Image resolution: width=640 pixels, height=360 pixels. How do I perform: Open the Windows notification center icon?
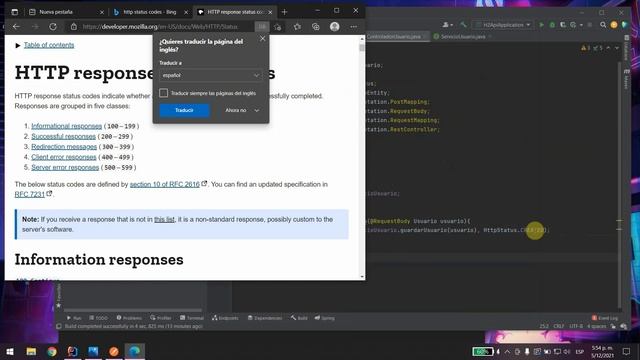tap(626, 351)
